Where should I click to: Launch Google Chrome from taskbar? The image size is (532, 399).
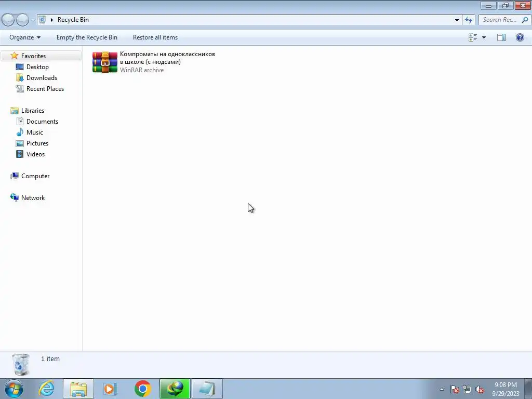coord(142,389)
